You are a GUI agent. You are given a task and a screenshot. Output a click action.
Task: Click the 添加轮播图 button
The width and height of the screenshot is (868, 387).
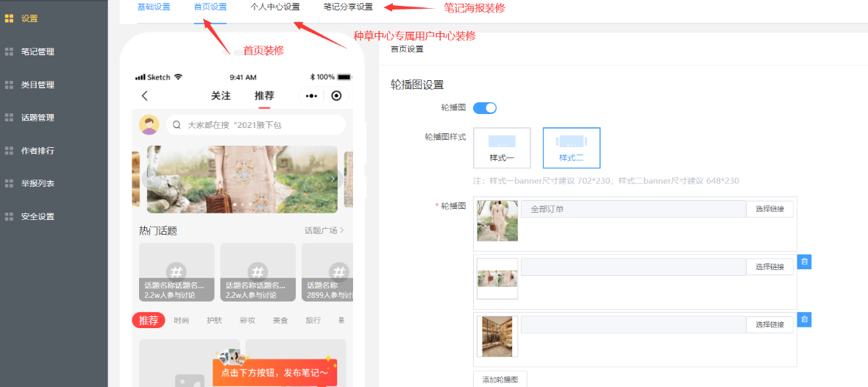(x=500, y=380)
